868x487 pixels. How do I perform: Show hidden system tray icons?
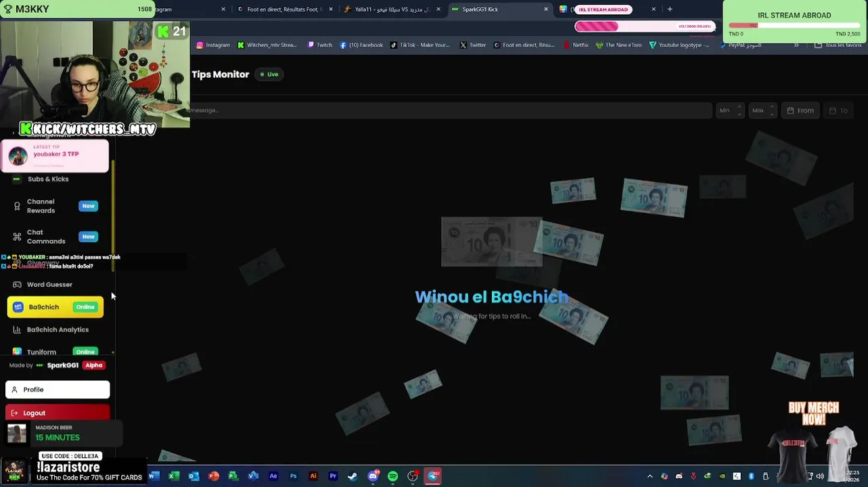coord(650,476)
